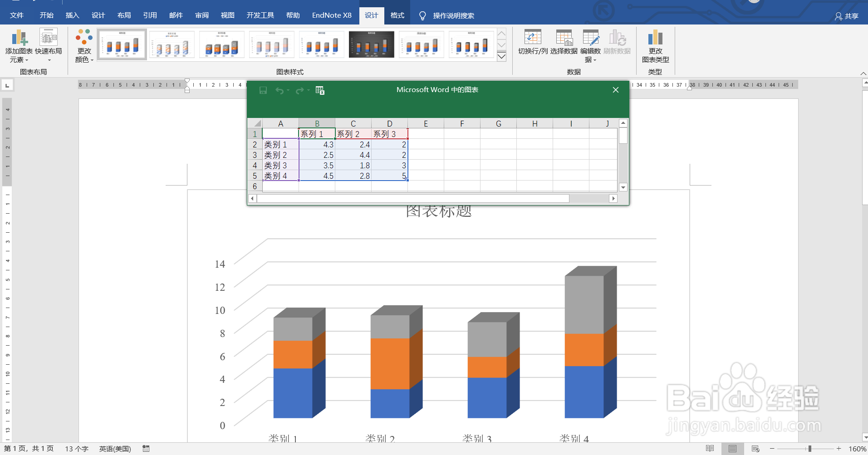Image resolution: width=868 pixels, height=455 pixels.
Task: Open Change Colors palette
Action: point(84,46)
